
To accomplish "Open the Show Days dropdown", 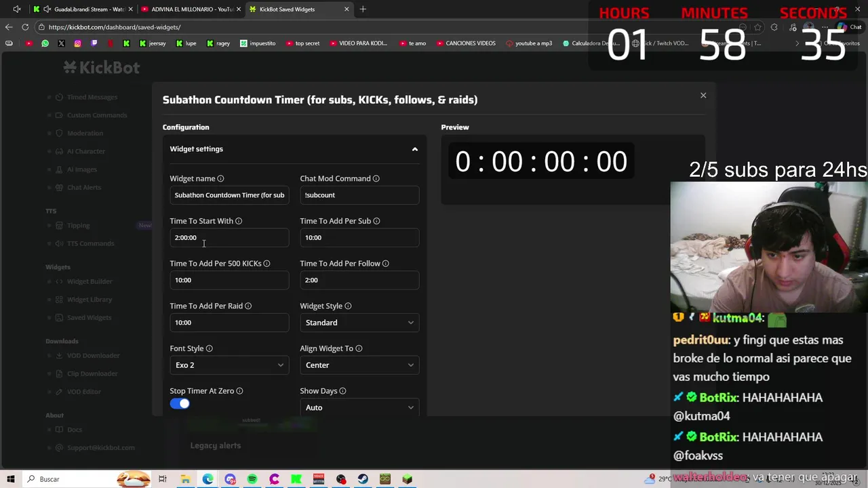I will pyautogui.click(x=359, y=407).
